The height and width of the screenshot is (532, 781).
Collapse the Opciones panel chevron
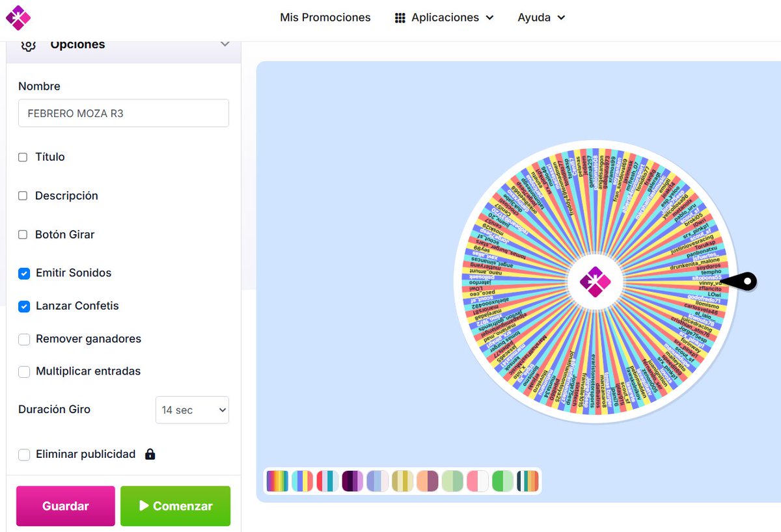225,44
